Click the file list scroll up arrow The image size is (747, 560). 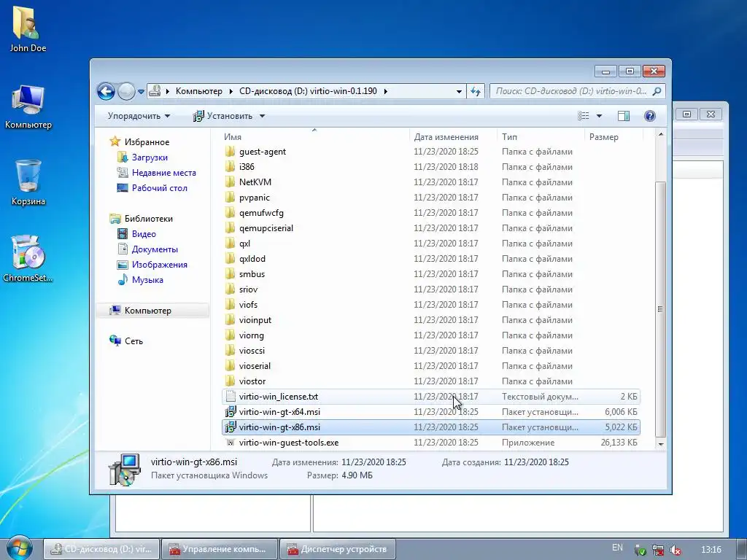coord(661,135)
